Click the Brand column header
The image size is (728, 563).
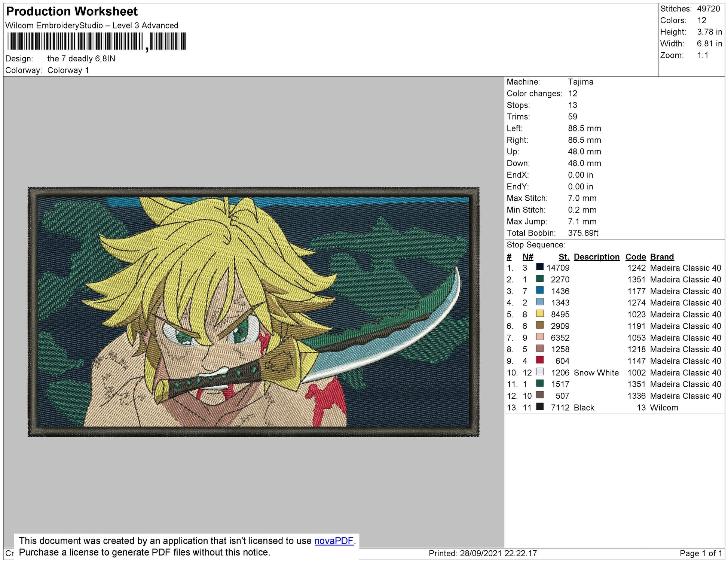(x=662, y=257)
